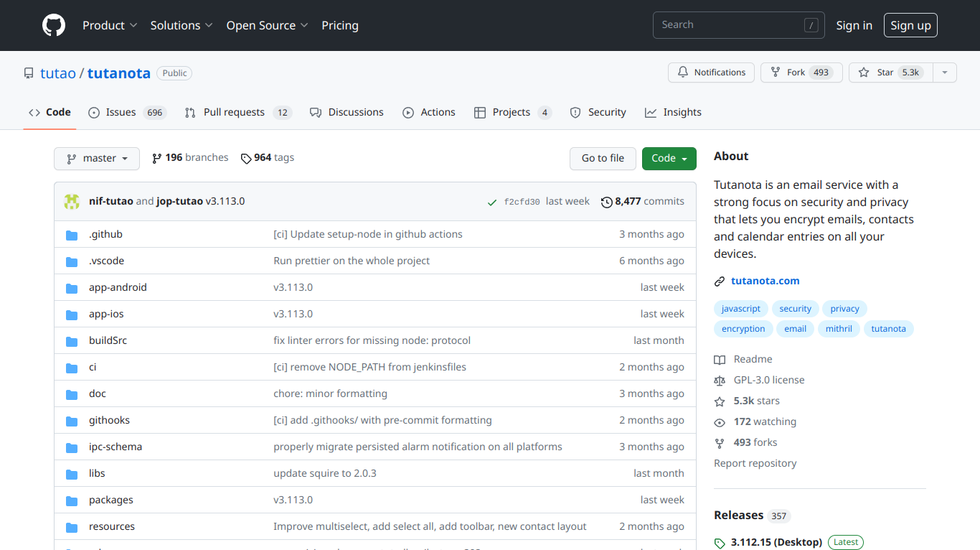The height and width of the screenshot is (550, 980).
Task: Click the Report repository link
Action: point(755,463)
